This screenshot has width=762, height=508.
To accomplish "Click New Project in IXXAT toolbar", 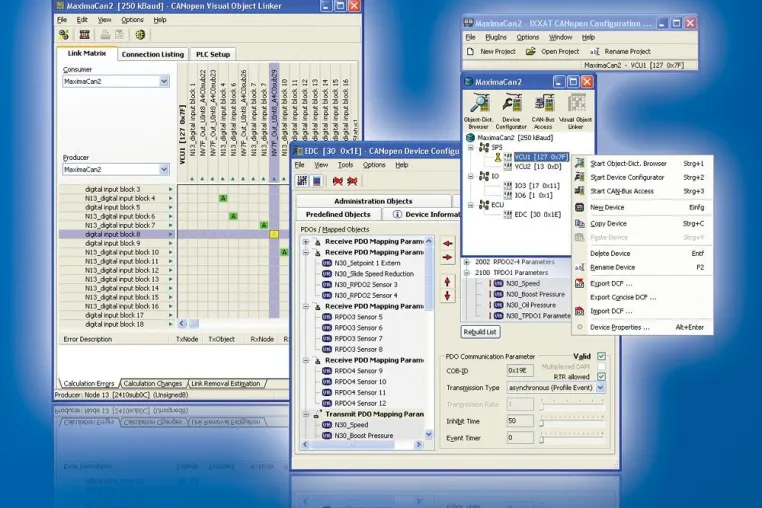I will (x=491, y=52).
